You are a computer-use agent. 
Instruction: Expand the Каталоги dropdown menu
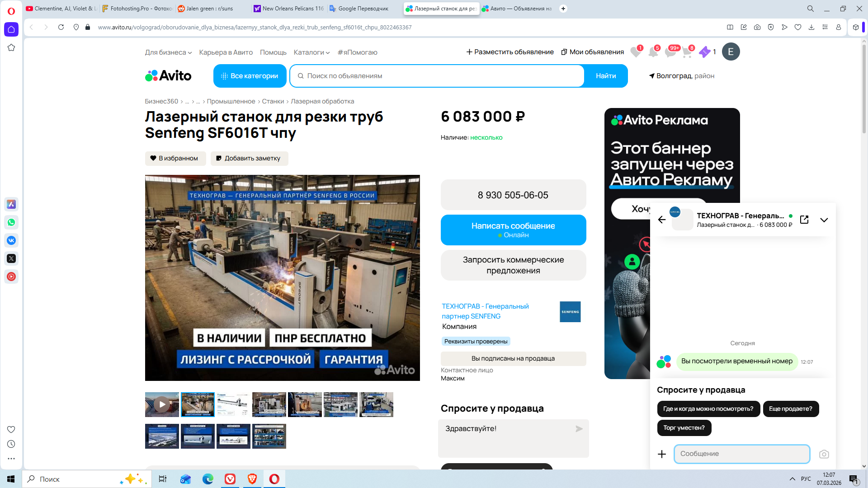click(311, 52)
